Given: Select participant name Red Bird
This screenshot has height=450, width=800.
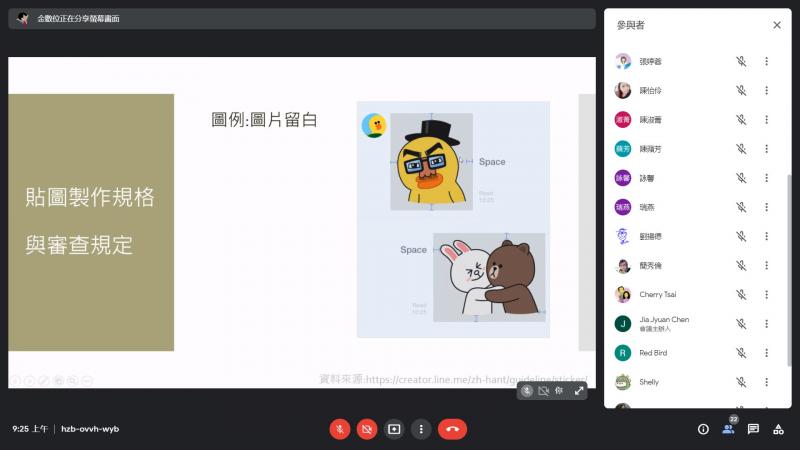Looking at the screenshot, I should click(653, 353).
